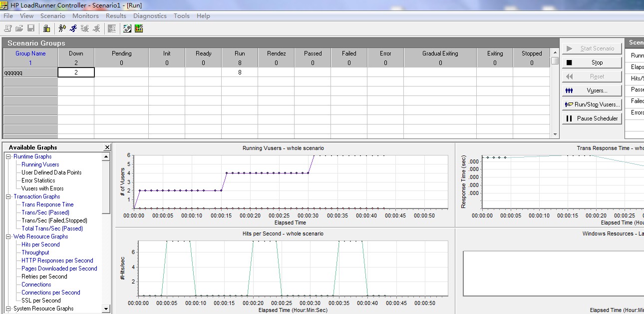
Task: Click the colorful chart toolbar icon
Action: click(x=139, y=28)
